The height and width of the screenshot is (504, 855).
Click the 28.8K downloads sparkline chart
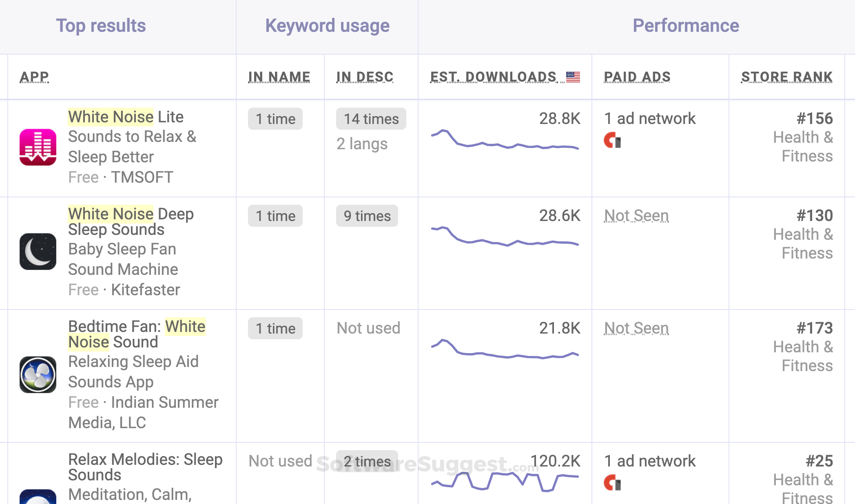(505, 141)
